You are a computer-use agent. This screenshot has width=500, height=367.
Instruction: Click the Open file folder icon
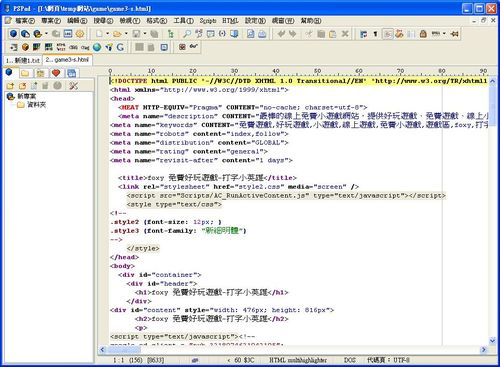tap(117, 34)
